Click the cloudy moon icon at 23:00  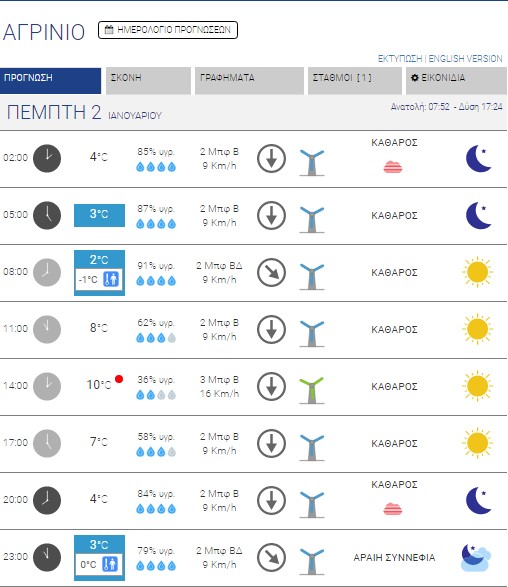[x=475, y=557]
